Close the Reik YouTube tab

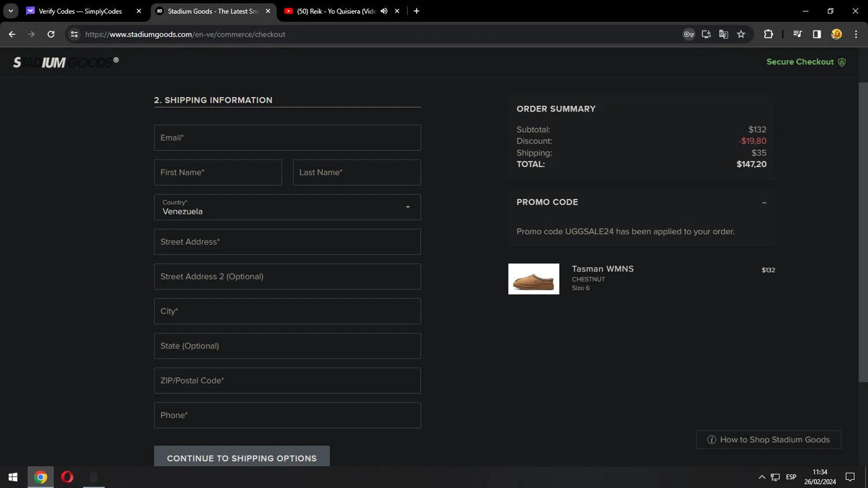397,11
